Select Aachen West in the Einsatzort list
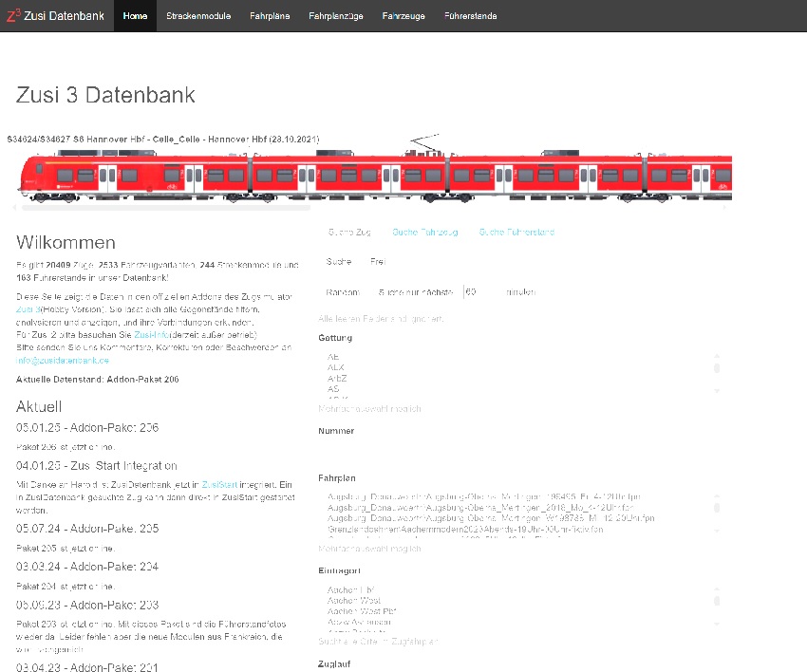 coord(354,601)
